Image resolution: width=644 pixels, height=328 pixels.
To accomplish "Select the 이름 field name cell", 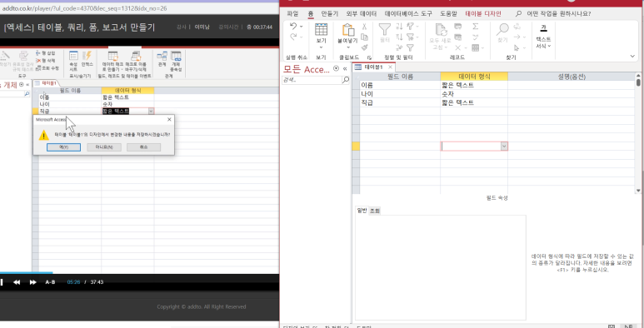I will pyautogui.click(x=400, y=86).
